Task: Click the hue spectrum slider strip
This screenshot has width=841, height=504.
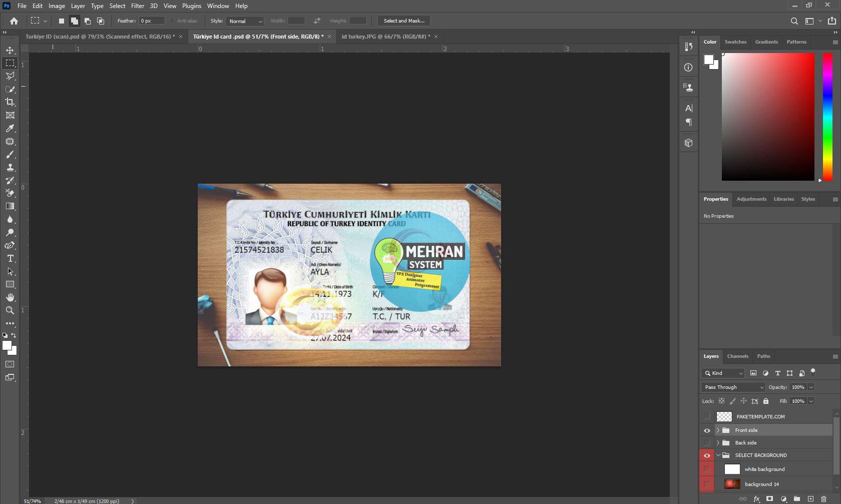Action: click(x=827, y=117)
